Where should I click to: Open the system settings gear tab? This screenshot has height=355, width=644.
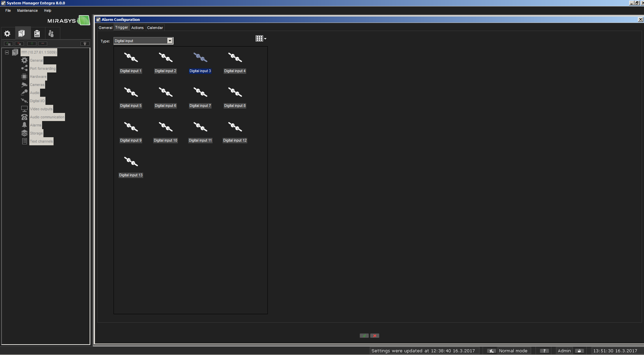pos(7,33)
